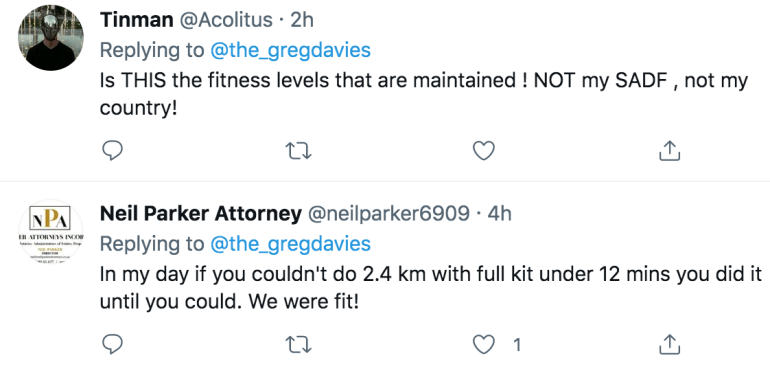Open the Neil Parker Attorney display name
770x371 pixels.
click(x=200, y=214)
